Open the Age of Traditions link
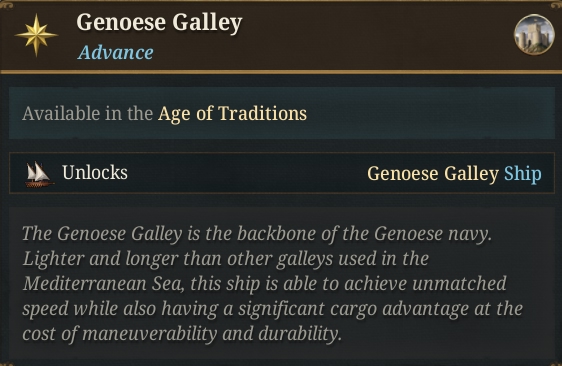562x366 pixels. pos(232,114)
